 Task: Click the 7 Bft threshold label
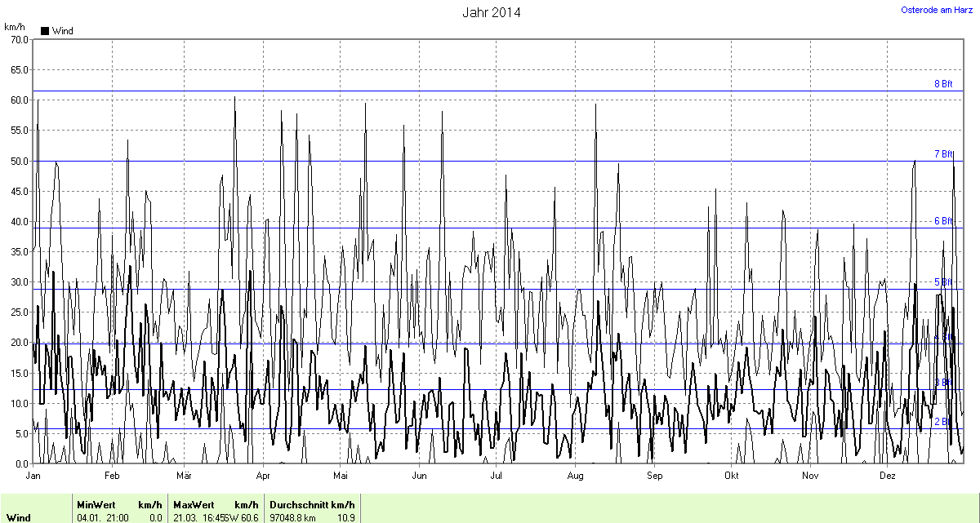[943, 154]
